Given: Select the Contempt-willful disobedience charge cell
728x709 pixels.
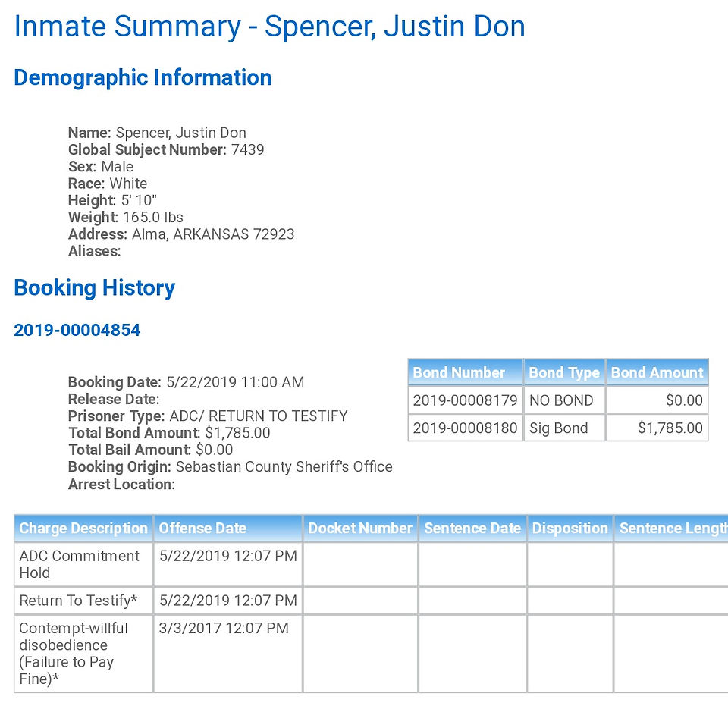Looking at the screenshot, I should (83, 654).
